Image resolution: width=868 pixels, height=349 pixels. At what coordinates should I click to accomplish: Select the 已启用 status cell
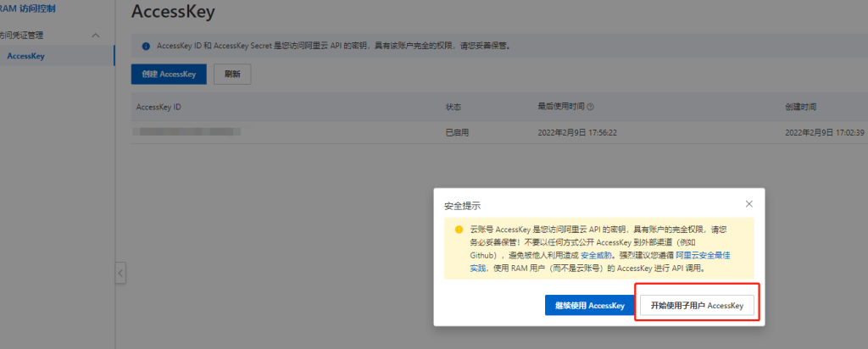tap(457, 133)
